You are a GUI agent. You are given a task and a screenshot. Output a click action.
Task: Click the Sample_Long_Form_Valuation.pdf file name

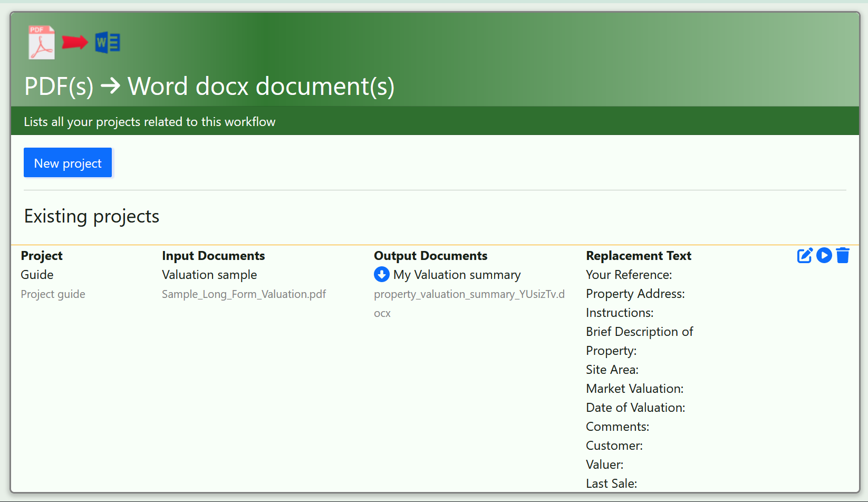244,294
